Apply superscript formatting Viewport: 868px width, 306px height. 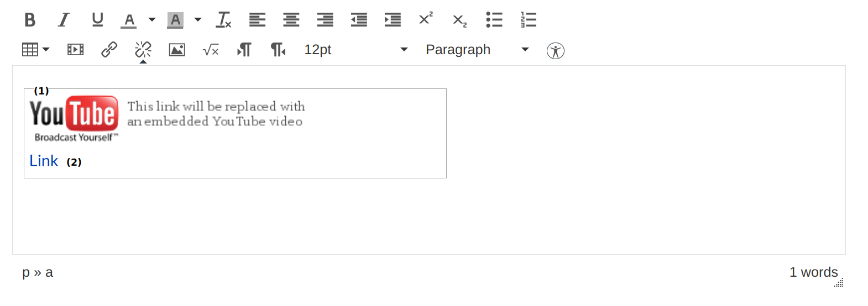(x=426, y=19)
